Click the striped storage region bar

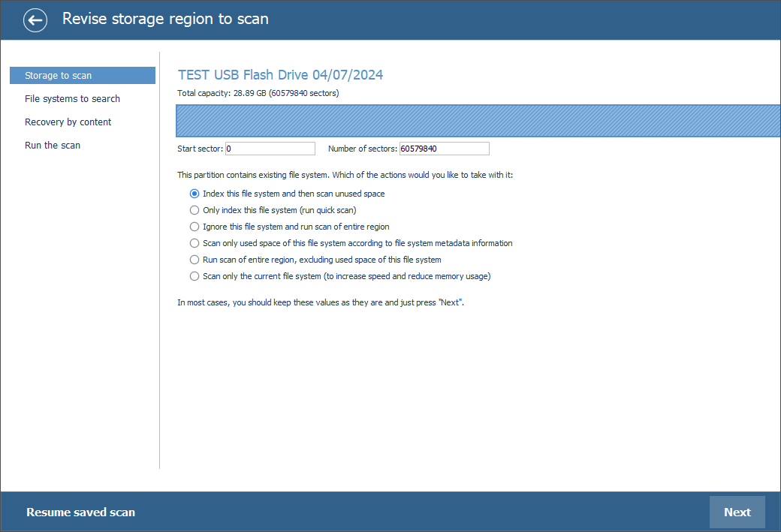click(478, 121)
